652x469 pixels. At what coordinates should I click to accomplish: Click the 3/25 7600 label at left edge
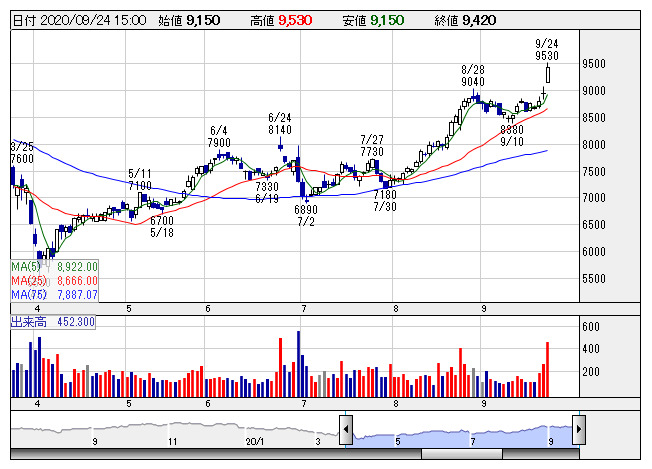(x=22, y=153)
